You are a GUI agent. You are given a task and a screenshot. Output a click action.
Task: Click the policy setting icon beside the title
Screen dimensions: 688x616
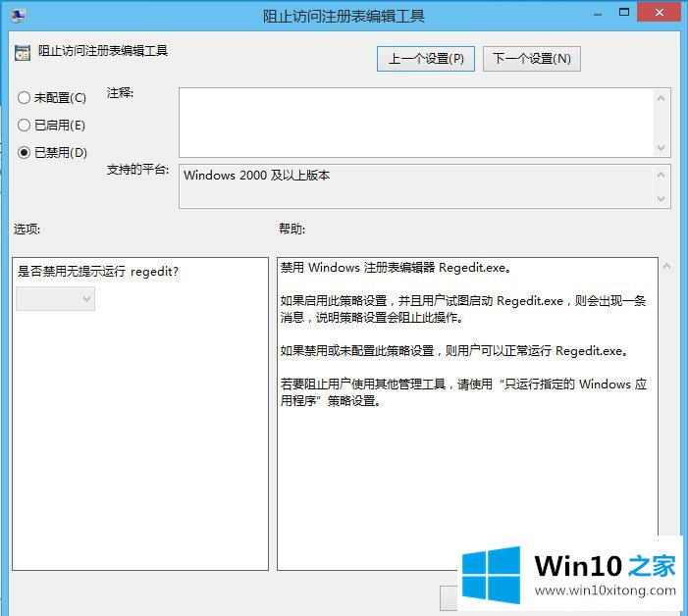23,53
